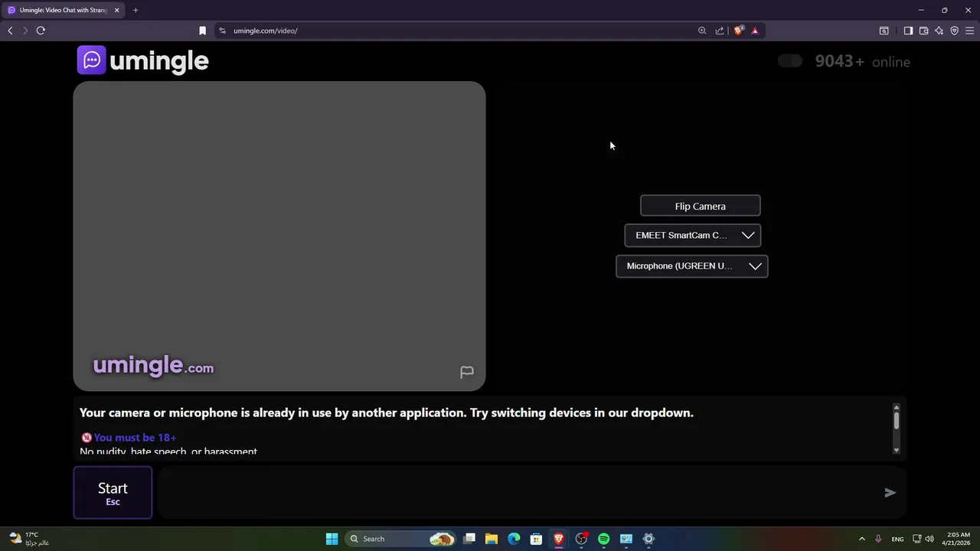Close the Umingle tab
Viewport: 980px width, 551px height.
[116, 10]
